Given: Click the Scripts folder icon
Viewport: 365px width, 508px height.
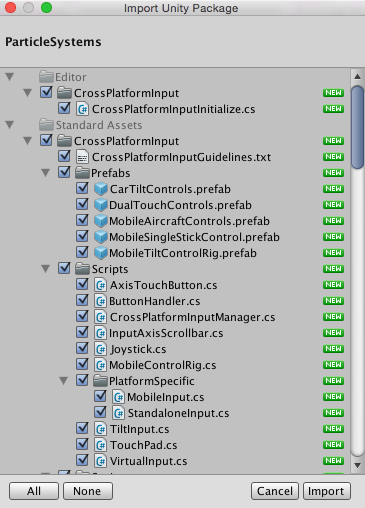Looking at the screenshot, I should pos(82,269).
